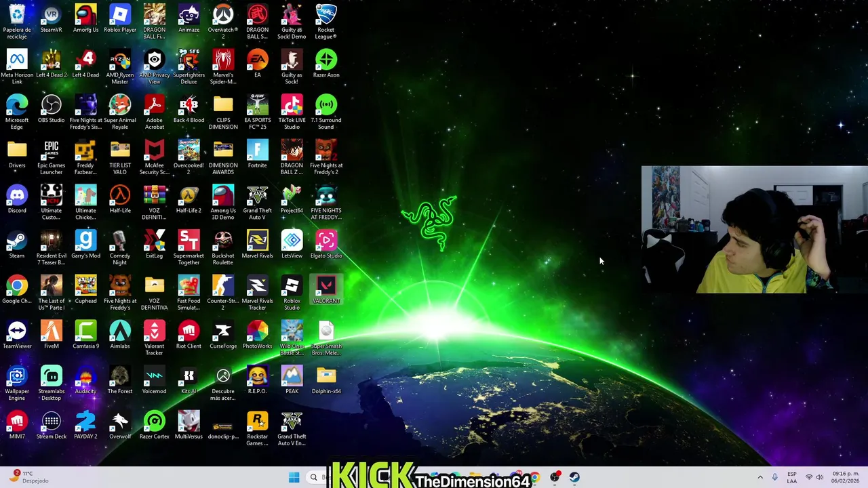Screen dimensions: 868x488
Task: Open the Windows Start button
Action: click(294, 477)
